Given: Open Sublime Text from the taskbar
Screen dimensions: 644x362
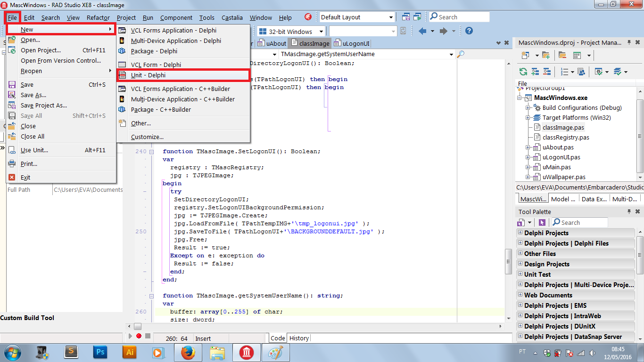Looking at the screenshot, I should point(71,352).
